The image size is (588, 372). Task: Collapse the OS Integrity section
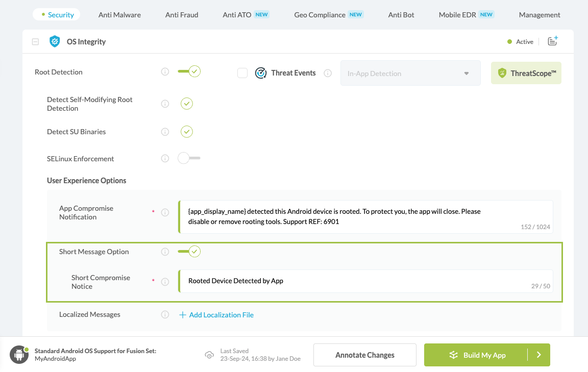click(x=35, y=42)
